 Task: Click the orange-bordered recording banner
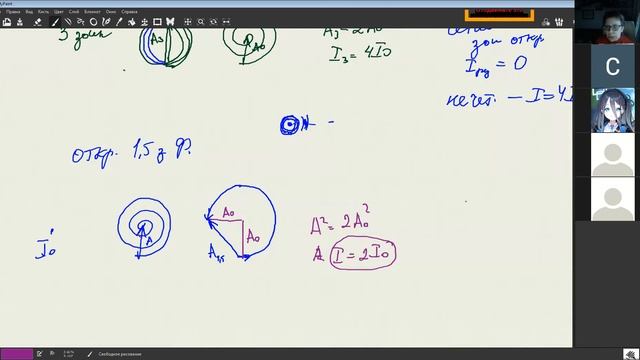[x=499, y=14]
